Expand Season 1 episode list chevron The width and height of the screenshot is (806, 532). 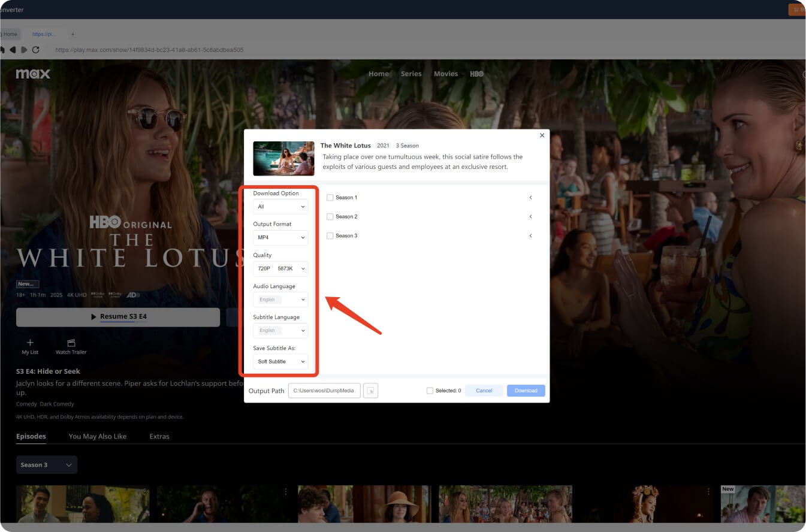530,198
